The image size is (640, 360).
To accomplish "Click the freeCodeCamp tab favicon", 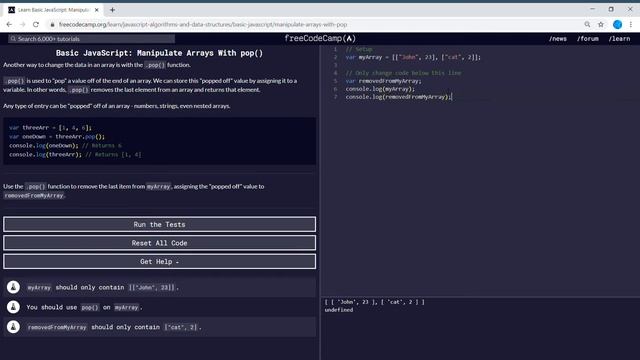I will [11, 10].
